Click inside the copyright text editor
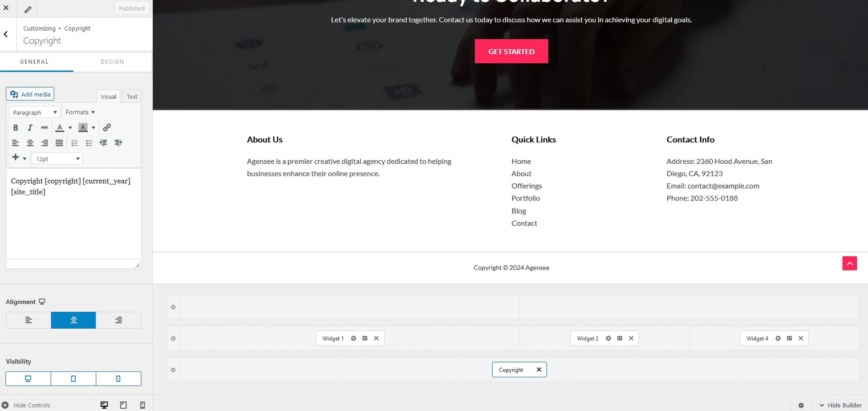 (x=73, y=214)
